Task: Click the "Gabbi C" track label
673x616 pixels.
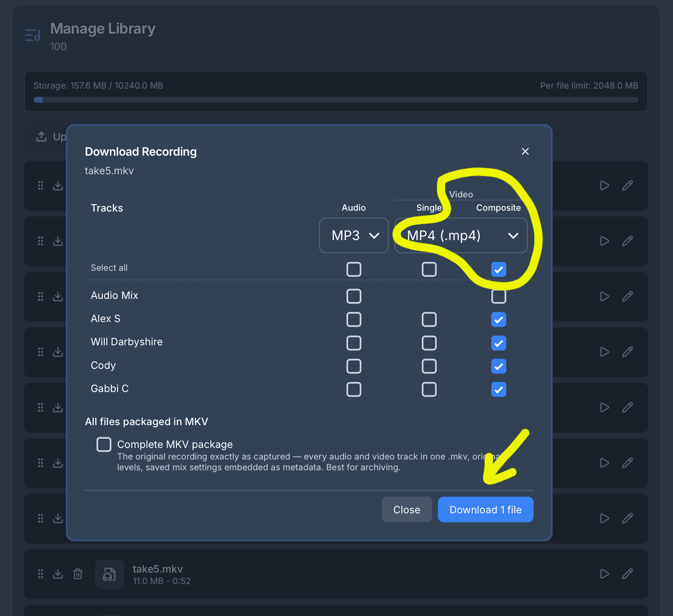Action: (110, 389)
